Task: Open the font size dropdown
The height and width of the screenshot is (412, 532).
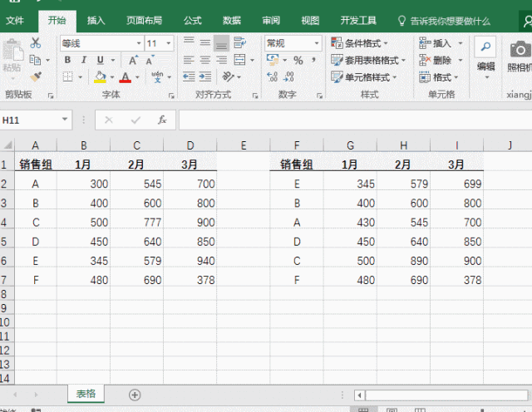Action: tap(169, 43)
